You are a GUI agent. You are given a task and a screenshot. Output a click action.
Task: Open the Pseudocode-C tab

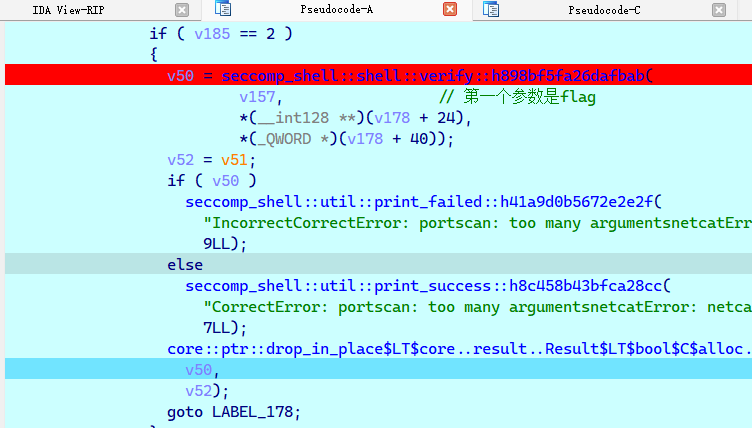604,10
